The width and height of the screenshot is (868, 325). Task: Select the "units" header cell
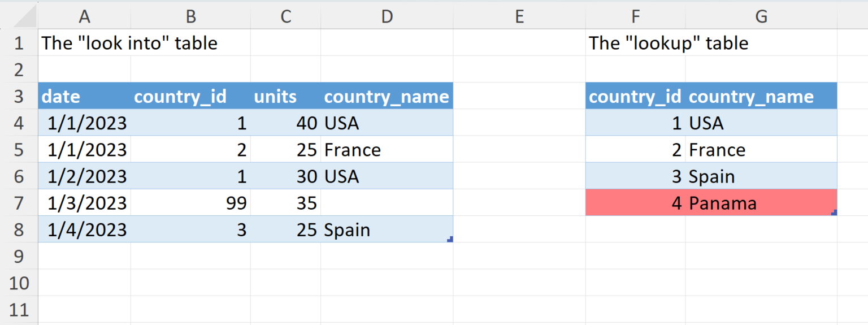285,97
